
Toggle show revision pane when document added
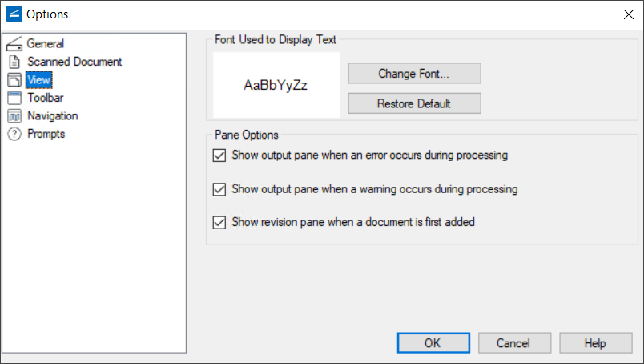(x=219, y=222)
